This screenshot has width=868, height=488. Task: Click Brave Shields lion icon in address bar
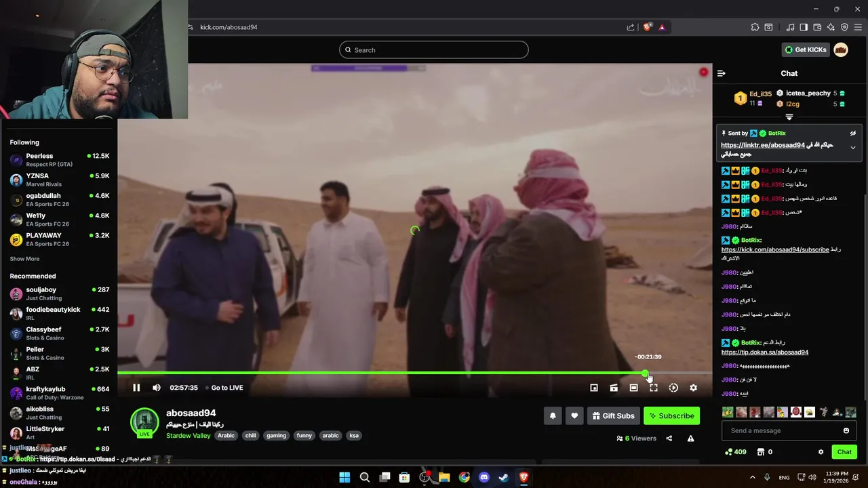[x=647, y=27]
